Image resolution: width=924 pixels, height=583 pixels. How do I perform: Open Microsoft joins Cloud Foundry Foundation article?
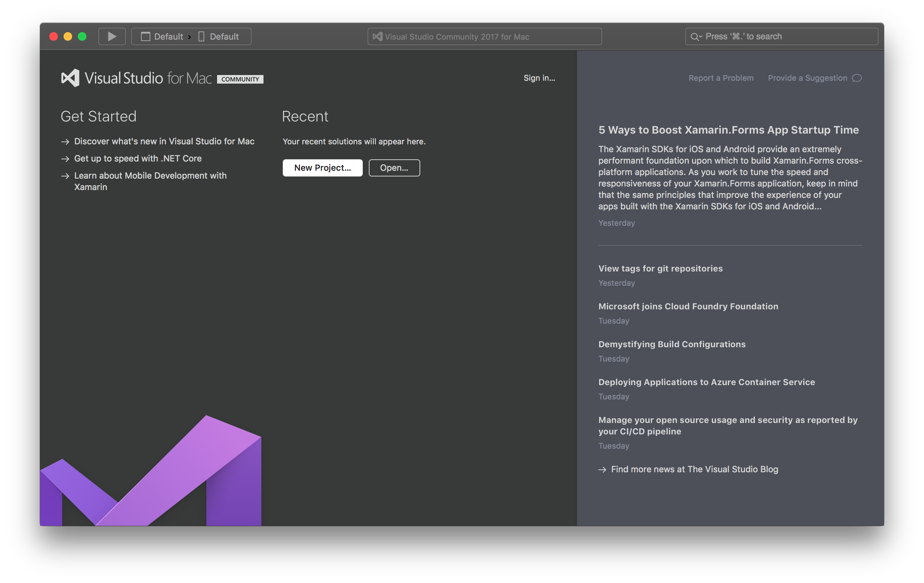(688, 307)
